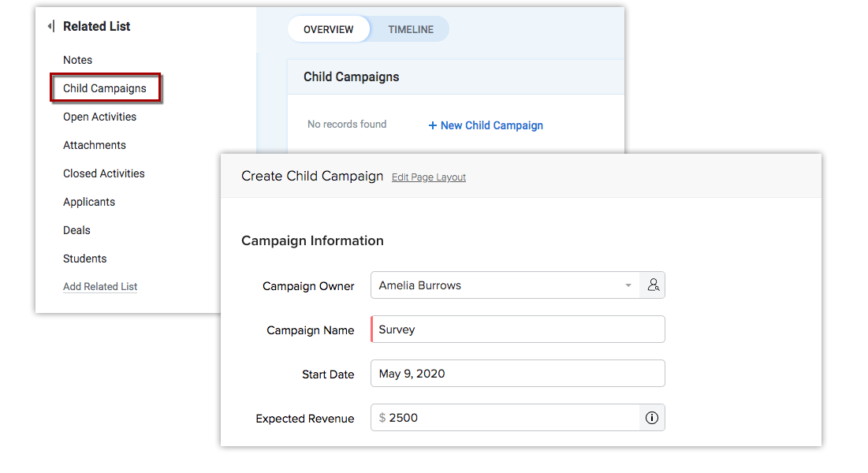Viewport: 868px width, 473px height.
Task: Open Attachments in the Related List
Action: pos(95,145)
